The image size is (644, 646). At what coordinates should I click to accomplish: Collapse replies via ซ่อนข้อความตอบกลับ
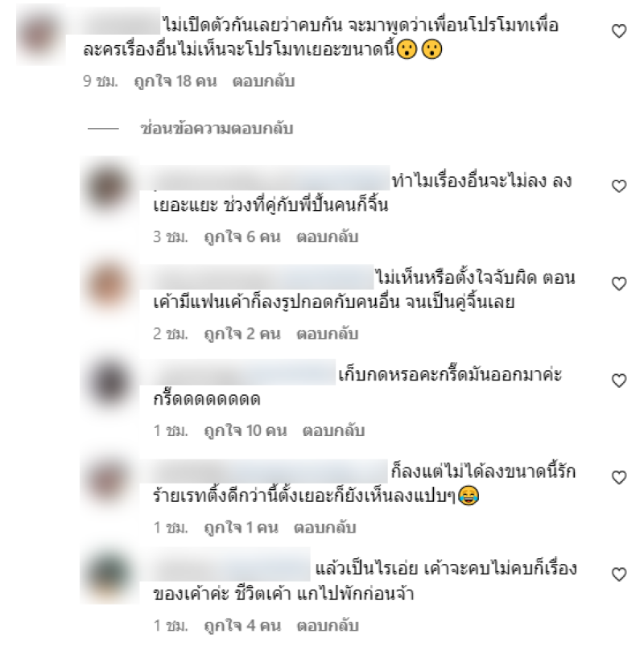217,129
